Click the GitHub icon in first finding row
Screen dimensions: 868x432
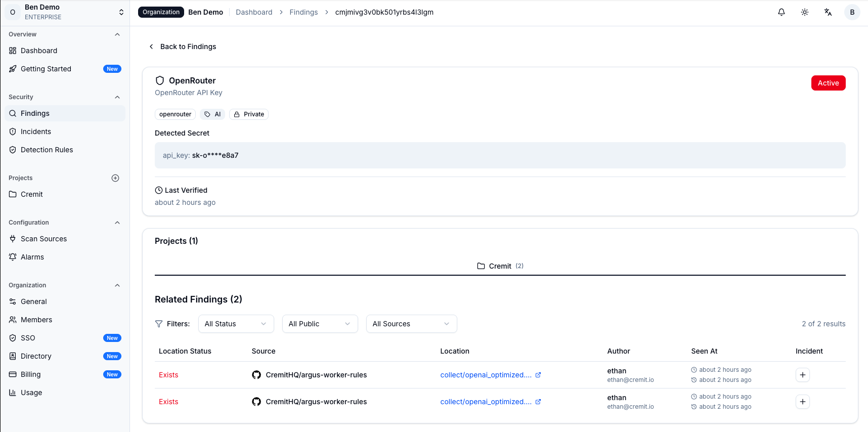click(256, 375)
